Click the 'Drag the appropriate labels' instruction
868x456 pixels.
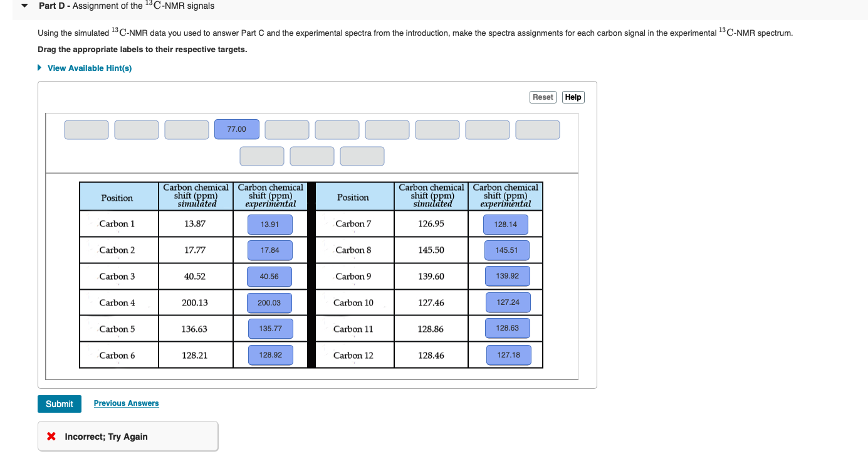pos(142,49)
